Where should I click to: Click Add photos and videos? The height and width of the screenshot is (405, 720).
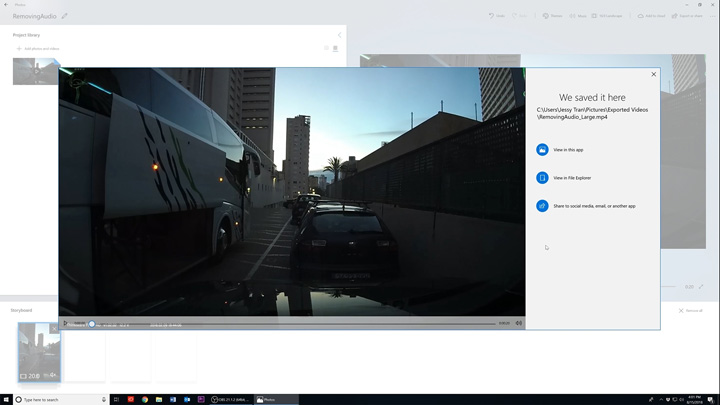[x=38, y=48]
